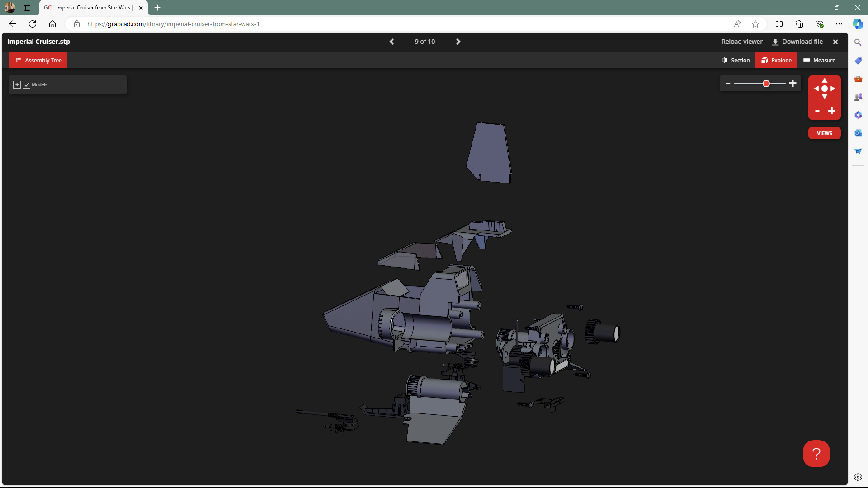Open the Assembly Tree panel

point(38,60)
